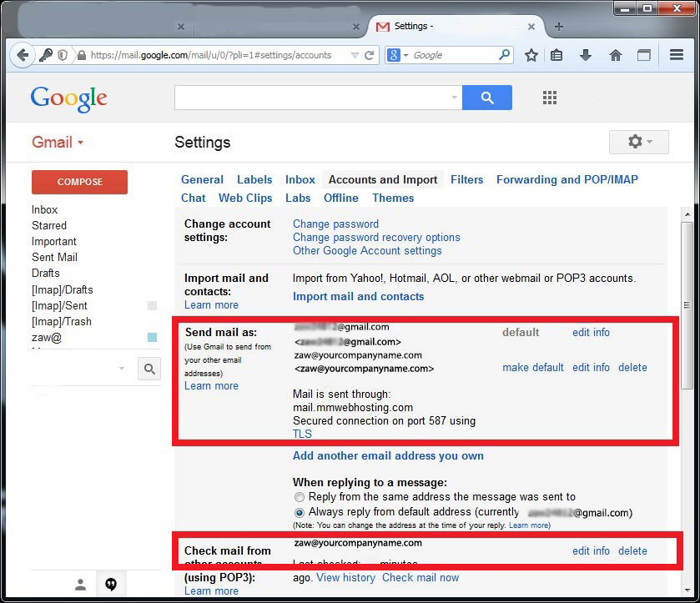Open the Offline settings tab
The image size is (700, 603).
click(x=341, y=198)
